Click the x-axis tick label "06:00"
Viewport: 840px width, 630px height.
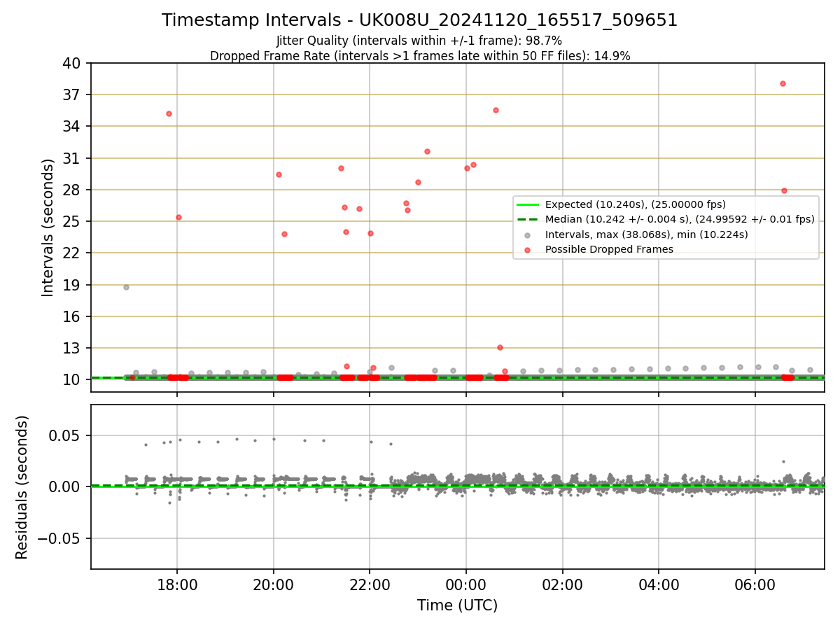click(755, 584)
